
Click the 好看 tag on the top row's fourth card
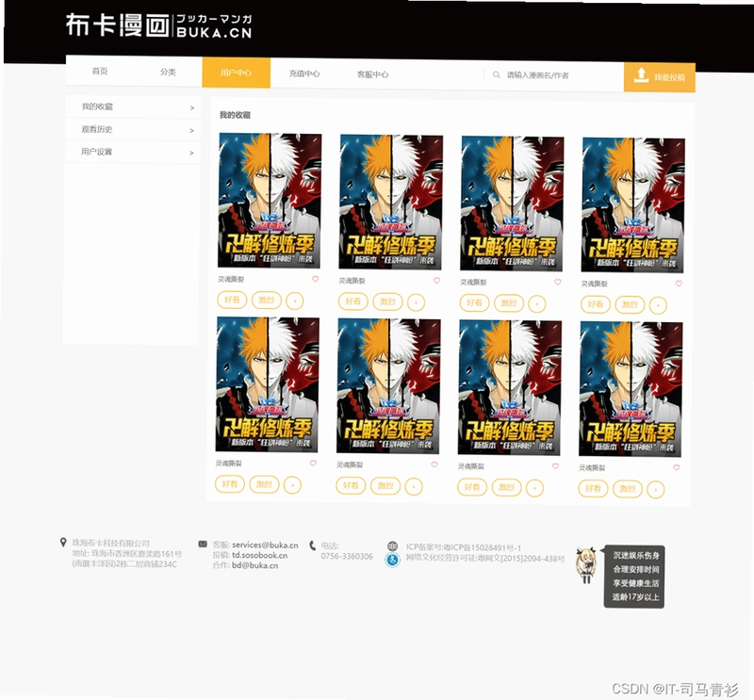(x=596, y=304)
